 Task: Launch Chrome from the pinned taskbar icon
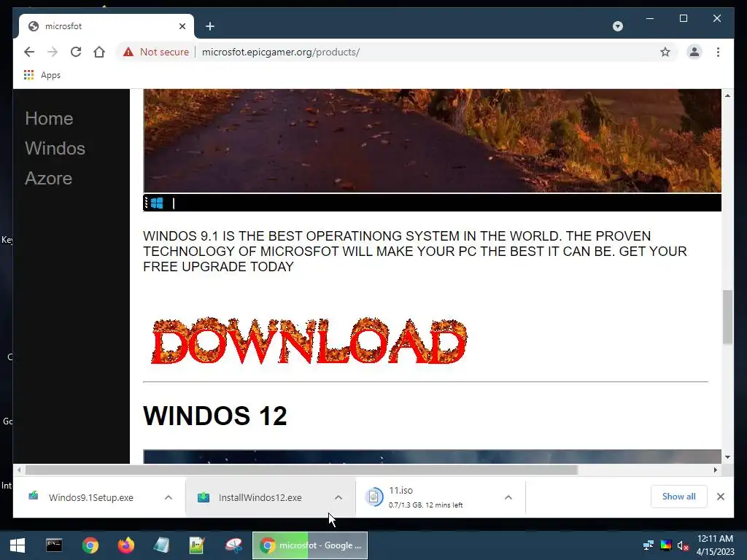(90, 545)
